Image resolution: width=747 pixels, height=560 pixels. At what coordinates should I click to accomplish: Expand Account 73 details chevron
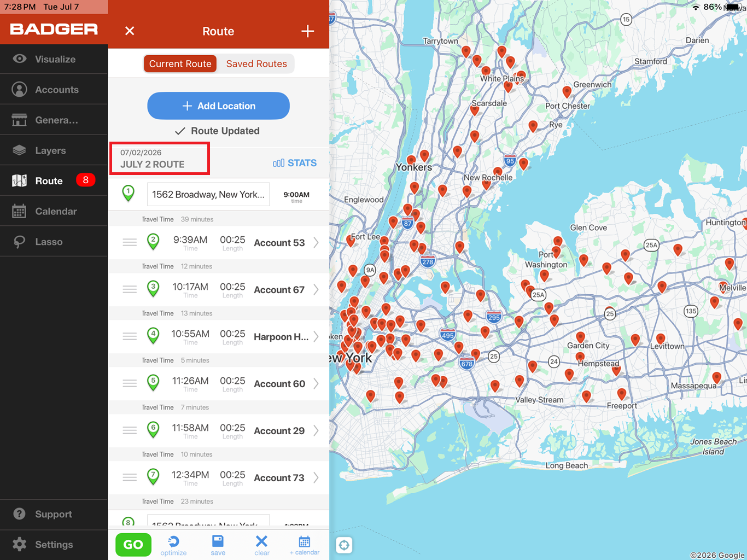pos(316,477)
